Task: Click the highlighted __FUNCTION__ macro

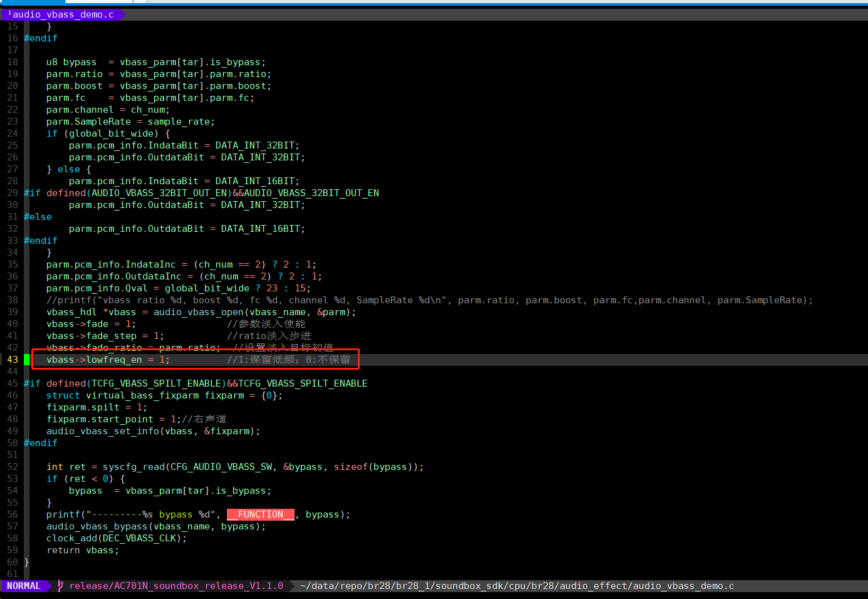Action: (x=261, y=514)
